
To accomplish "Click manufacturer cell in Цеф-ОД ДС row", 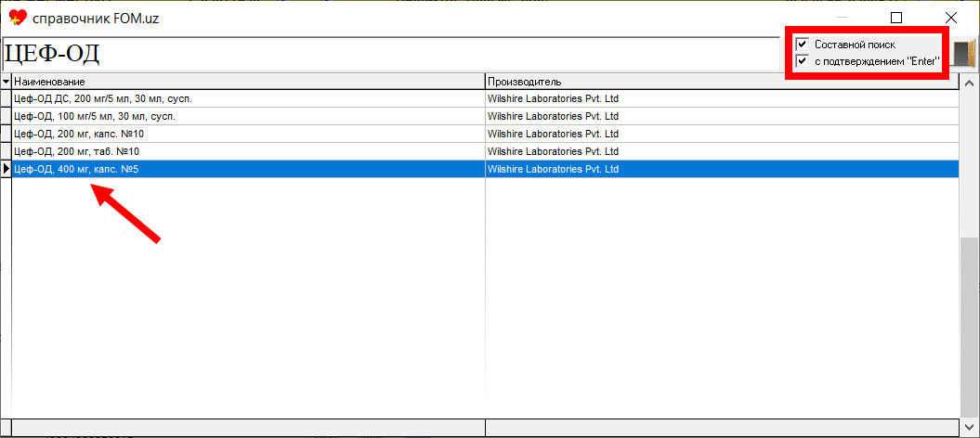I will (x=722, y=98).
